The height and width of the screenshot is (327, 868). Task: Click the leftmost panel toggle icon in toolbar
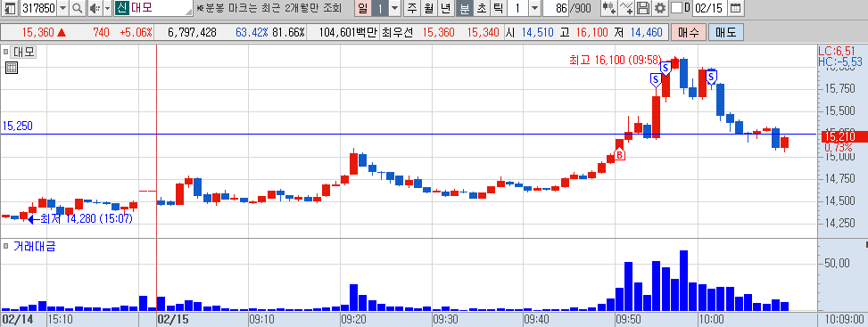[10, 8]
